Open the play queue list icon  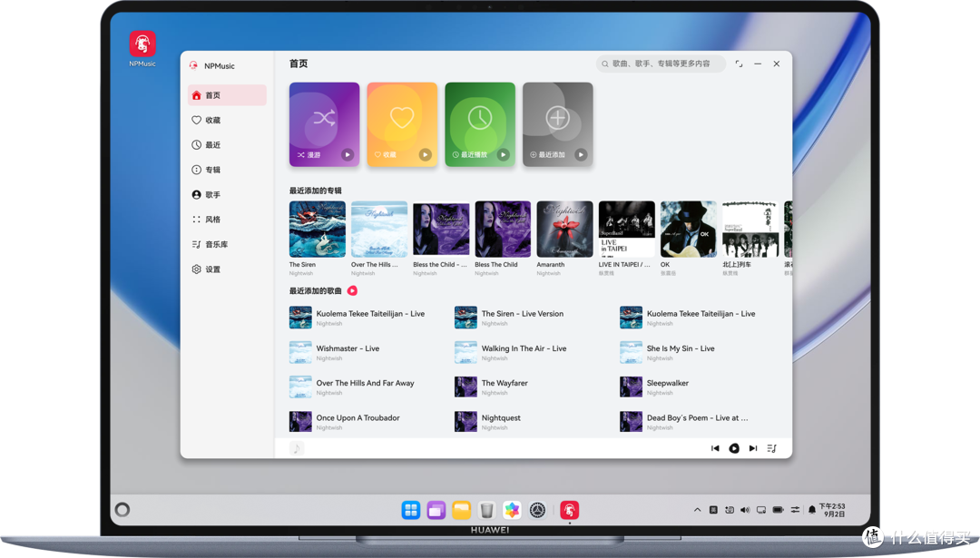772,448
